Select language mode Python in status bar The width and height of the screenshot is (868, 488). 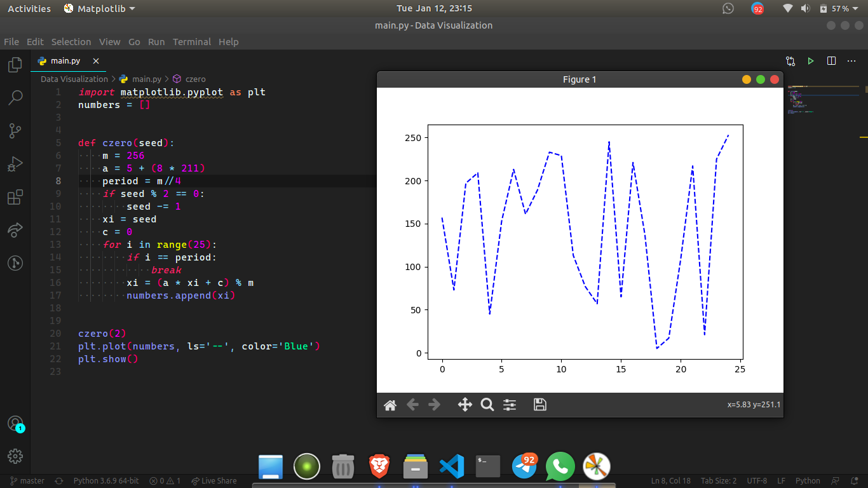tap(808, 481)
